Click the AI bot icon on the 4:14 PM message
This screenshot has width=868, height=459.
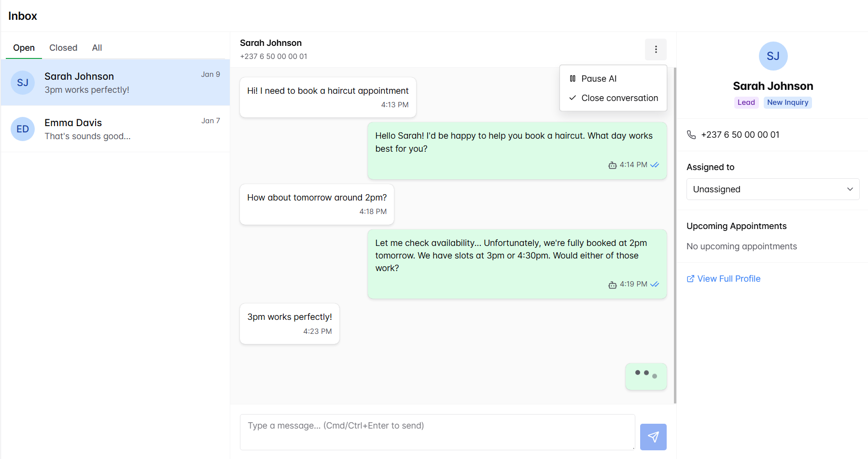[x=612, y=165]
